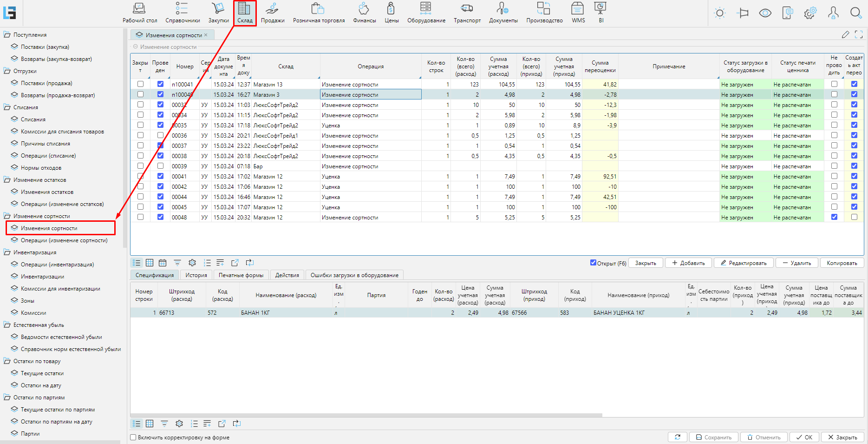Switch to the История tab
868x444 pixels.
[196, 275]
